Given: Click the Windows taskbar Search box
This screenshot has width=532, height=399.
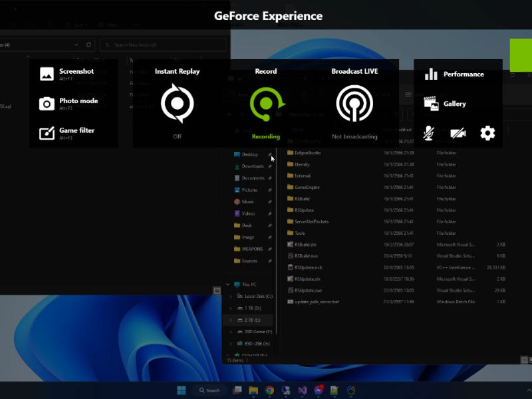Looking at the screenshot, I should 209,390.
